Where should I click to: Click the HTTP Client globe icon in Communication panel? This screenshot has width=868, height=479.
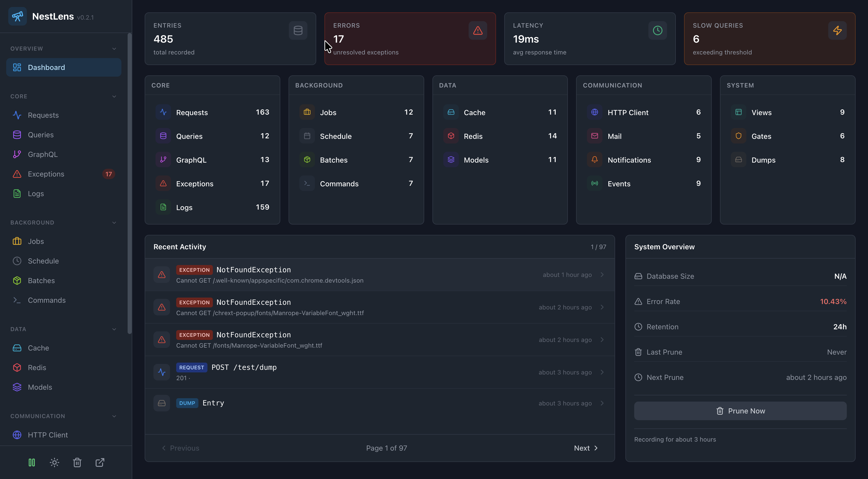(x=594, y=112)
